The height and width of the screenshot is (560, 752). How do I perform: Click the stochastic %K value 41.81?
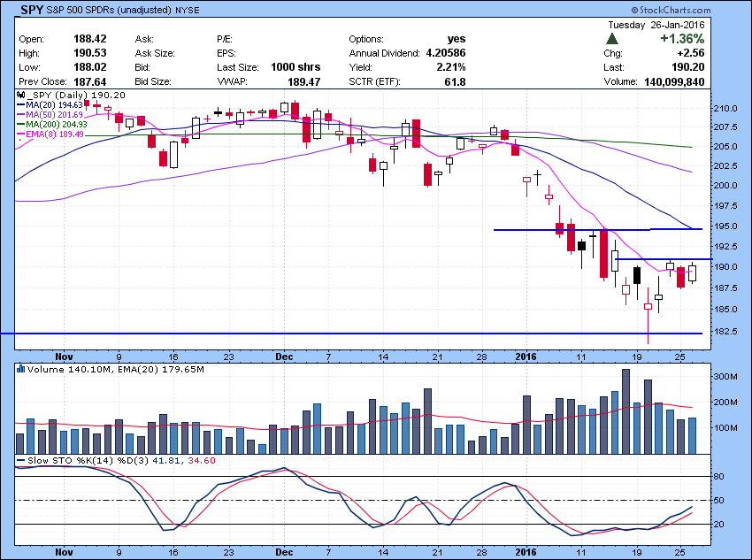pos(166,461)
